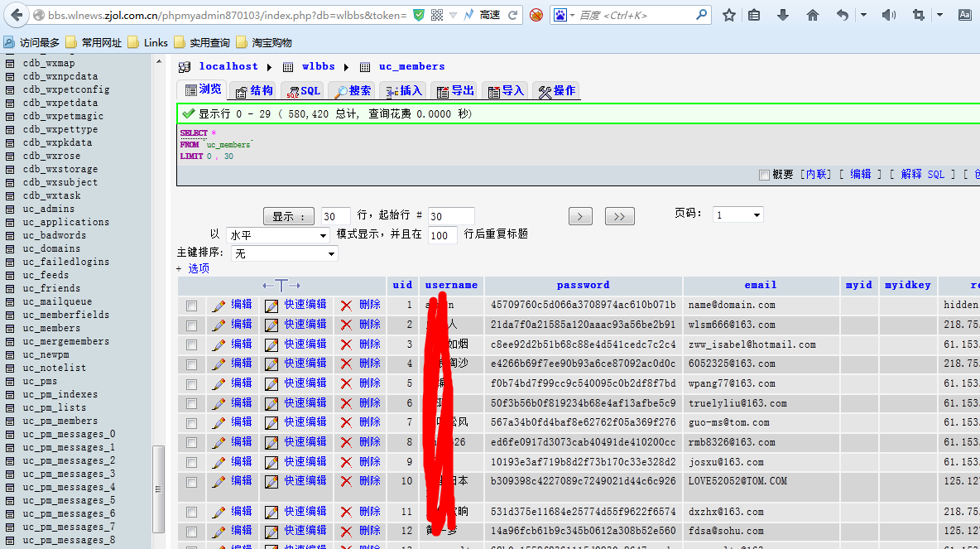Open the 水平 display mode dropdown
This screenshot has width=980, height=549.
(x=277, y=235)
